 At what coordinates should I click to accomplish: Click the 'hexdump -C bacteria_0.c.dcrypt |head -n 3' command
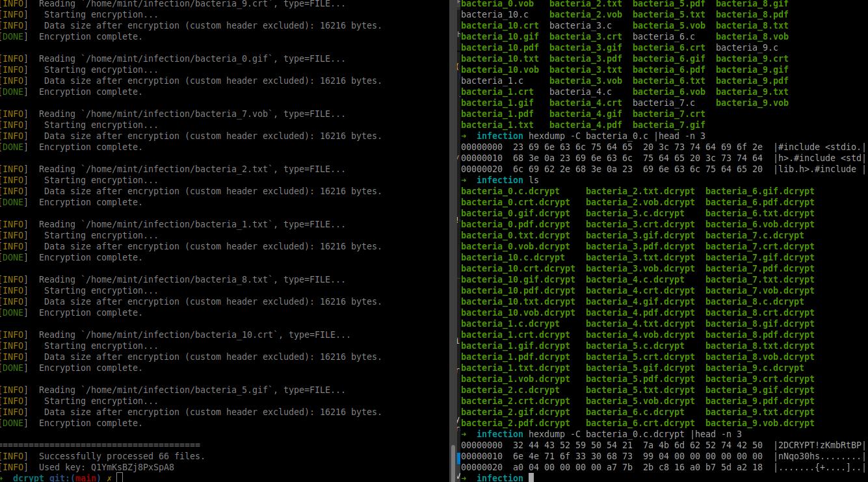coord(635,434)
